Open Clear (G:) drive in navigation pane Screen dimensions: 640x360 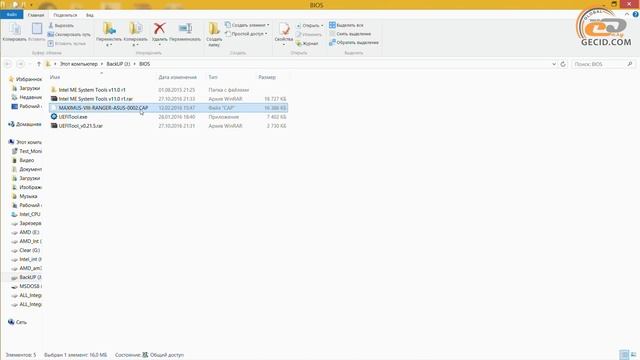coord(26,250)
